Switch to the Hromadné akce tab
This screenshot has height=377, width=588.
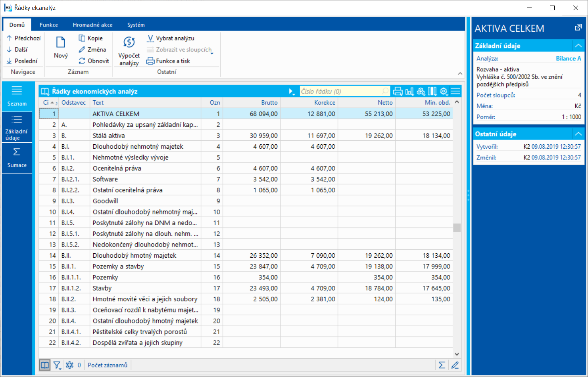(92, 25)
